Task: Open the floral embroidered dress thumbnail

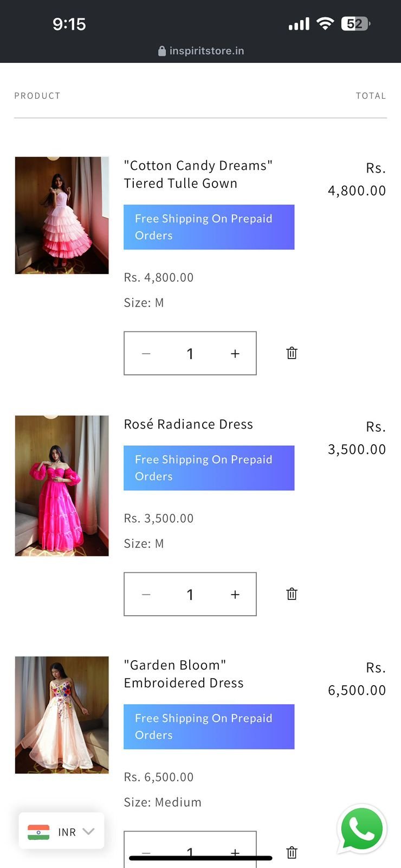Action: [x=62, y=714]
